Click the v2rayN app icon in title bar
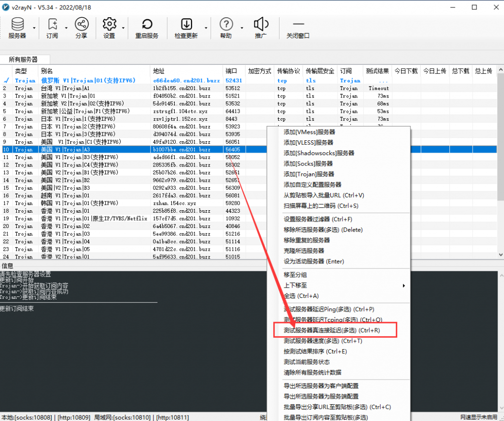 pos(5,7)
